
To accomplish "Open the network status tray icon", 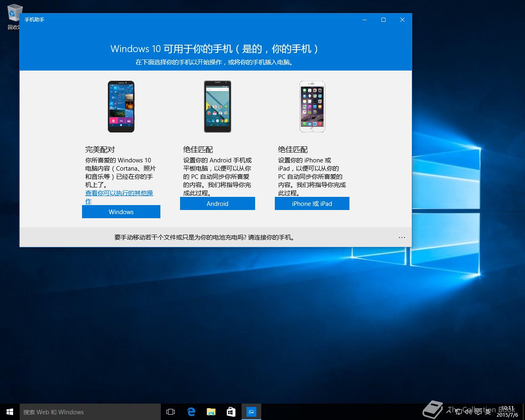I will point(459,412).
